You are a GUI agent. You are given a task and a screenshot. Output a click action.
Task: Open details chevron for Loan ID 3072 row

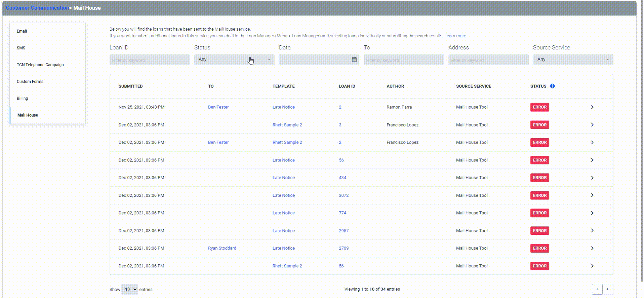[x=592, y=195]
